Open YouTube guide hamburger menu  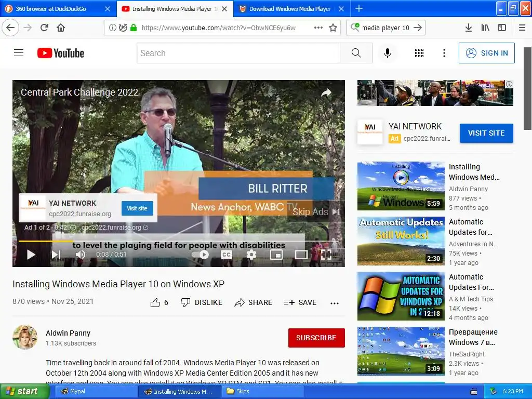[19, 53]
